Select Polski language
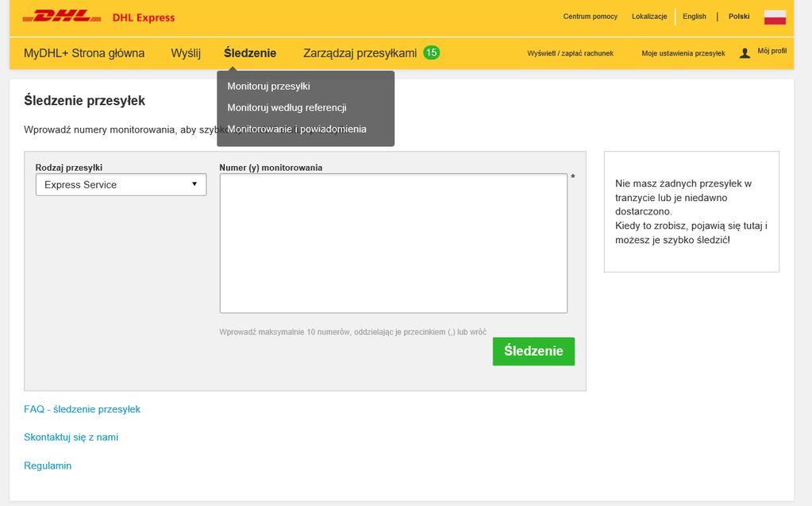 [x=739, y=17]
